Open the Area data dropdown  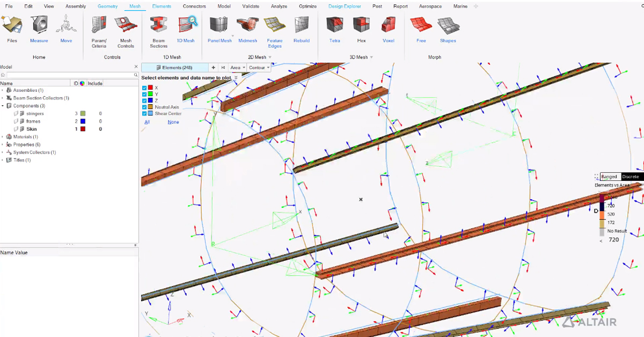click(237, 68)
